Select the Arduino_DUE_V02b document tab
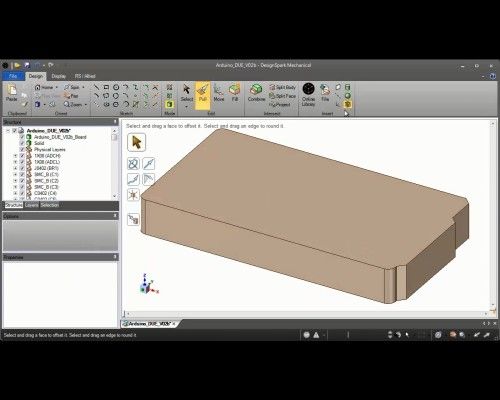 (150, 324)
